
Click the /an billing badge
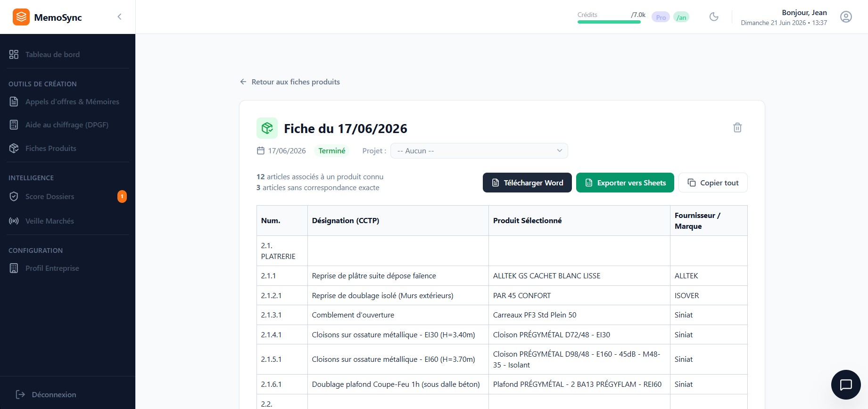click(681, 17)
